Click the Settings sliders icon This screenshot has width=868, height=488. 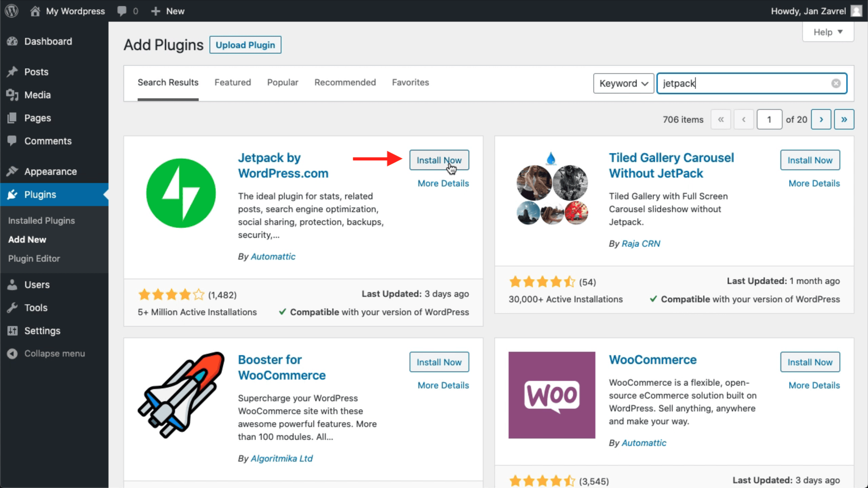pos(12,331)
